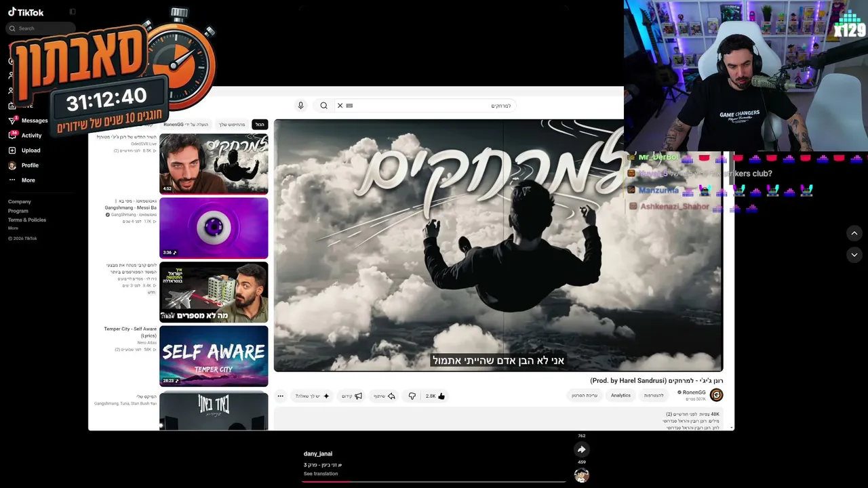Dislike the video with thumbs down

(412, 396)
